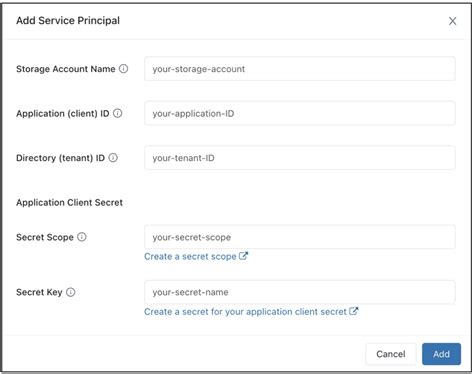Screen dimensions: 474x374
Task: Click the Application Client Secret heading
Action: (x=69, y=202)
